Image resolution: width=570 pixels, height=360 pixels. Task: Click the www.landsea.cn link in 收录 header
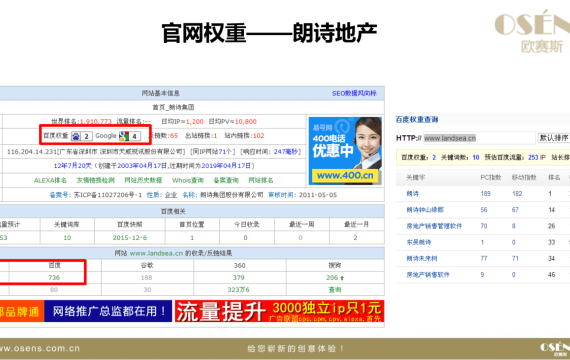[x=156, y=253]
